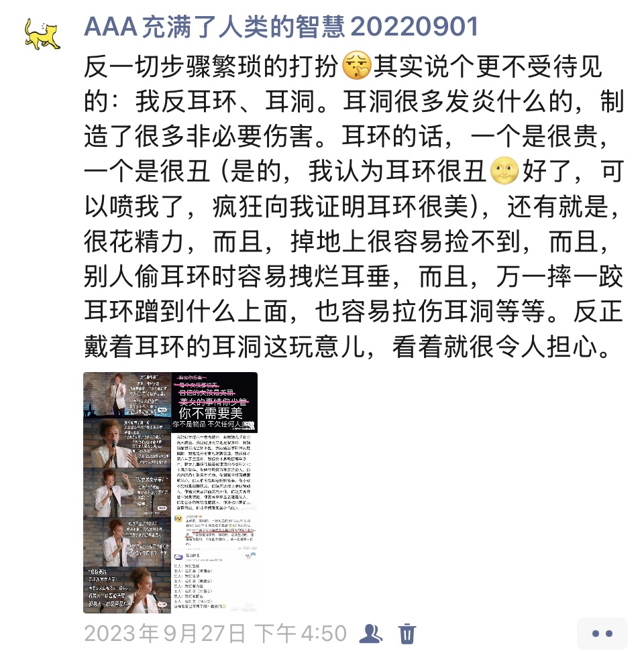Click the dense paragraph section in collage
Viewport: 644px width, 651px height.
(215, 473)
